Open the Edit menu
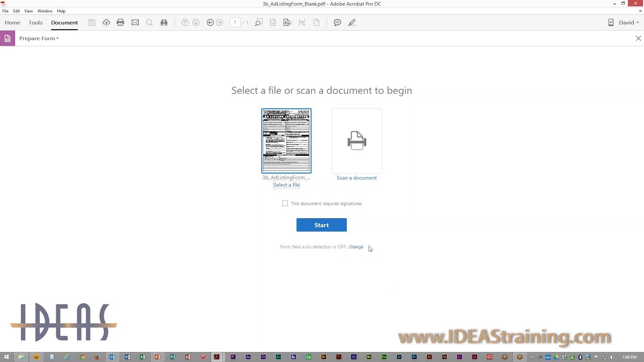Image resolution: width=644 pixels, height=362 pixels. point(17,11)
